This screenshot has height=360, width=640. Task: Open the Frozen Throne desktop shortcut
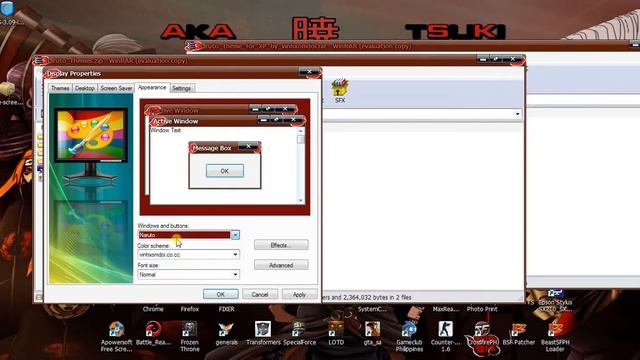click(x=190, y=337)
